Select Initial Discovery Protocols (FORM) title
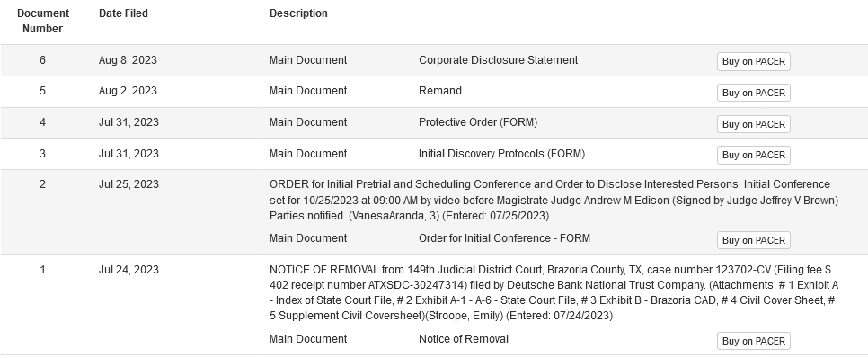The width and height of the screenshot is (868, 358). coord(501,154)
